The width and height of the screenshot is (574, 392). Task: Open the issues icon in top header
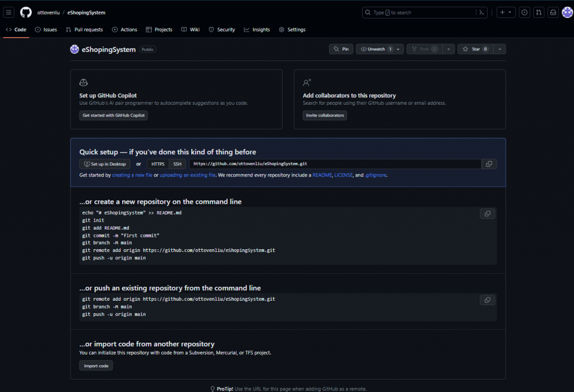(x=524, y=12)
